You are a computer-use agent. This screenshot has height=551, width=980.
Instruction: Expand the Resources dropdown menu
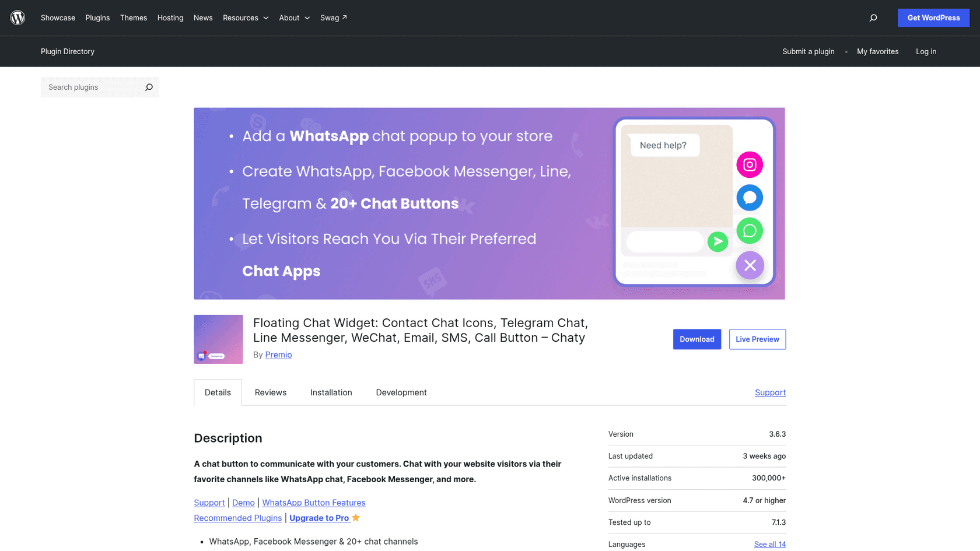click(x=246, y=18)
